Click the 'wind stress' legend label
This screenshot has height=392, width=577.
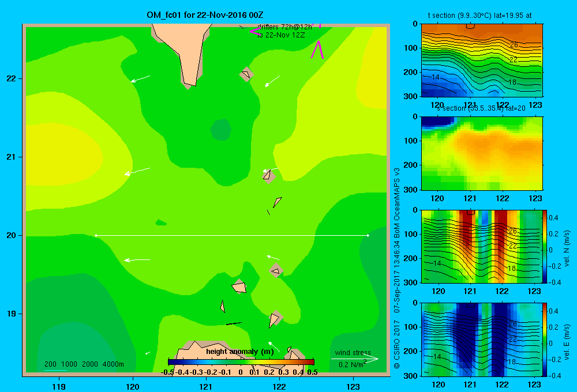coord(353,353)
